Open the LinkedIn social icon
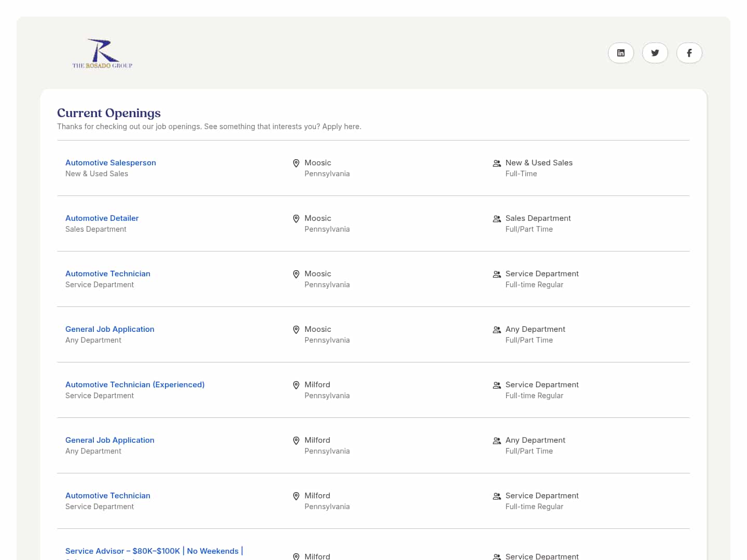Screen dimensions: 747x560 (x=620, y=53)
